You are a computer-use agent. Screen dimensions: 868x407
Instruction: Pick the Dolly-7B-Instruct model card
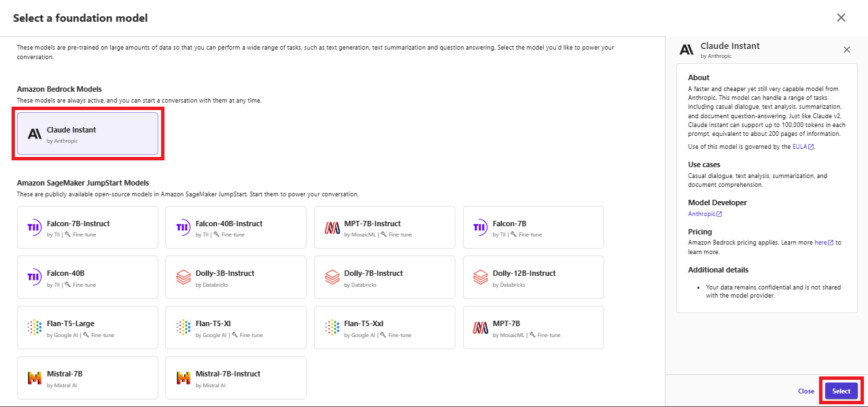[x=385, y=277]
